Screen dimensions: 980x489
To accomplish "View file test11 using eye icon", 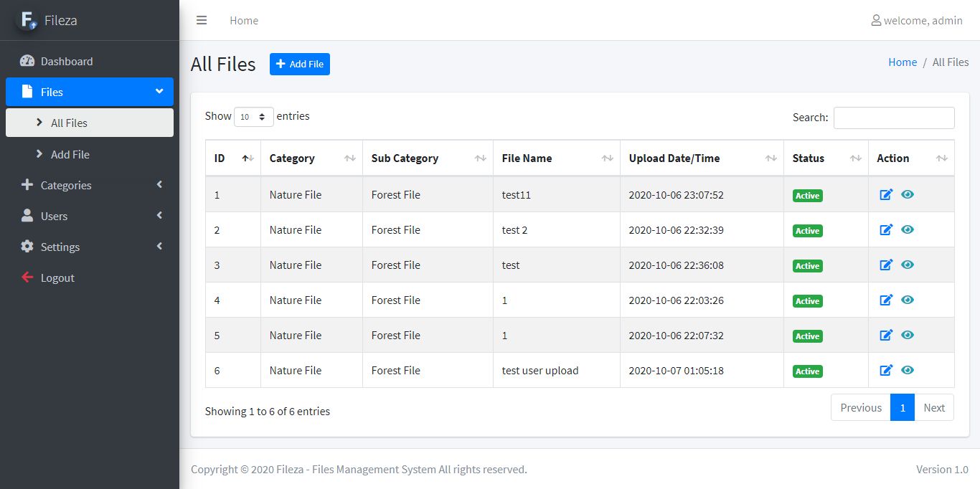I will tap(908, 194).
